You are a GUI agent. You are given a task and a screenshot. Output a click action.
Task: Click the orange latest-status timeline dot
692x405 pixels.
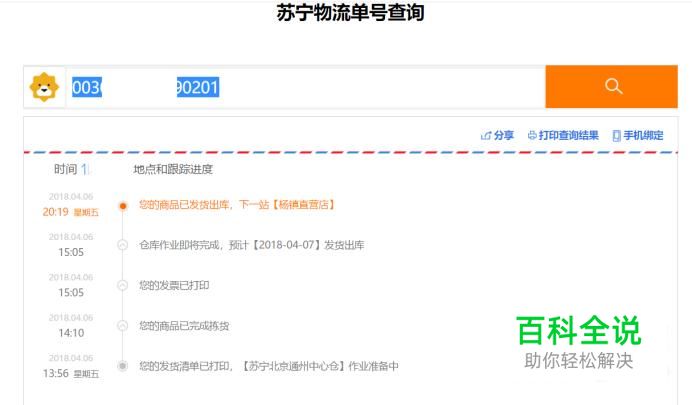point(123,206)
